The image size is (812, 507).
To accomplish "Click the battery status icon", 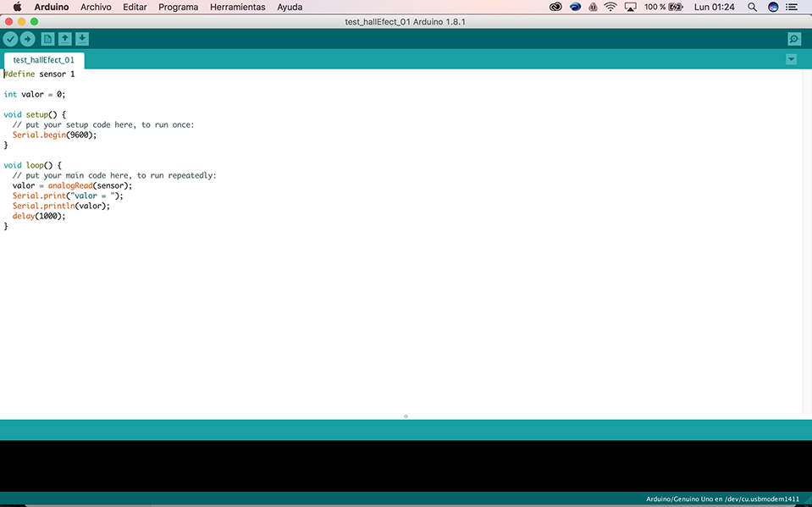I will point(677,7).
